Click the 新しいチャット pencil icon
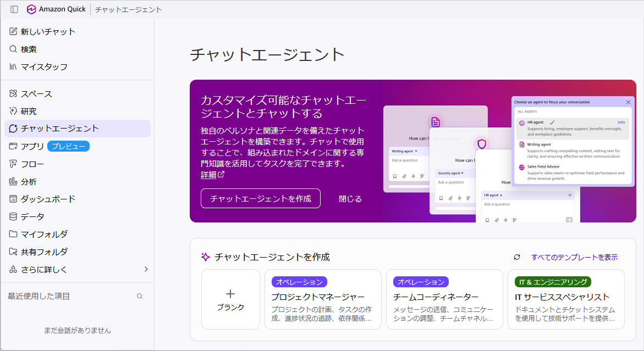 coord(13,31)
